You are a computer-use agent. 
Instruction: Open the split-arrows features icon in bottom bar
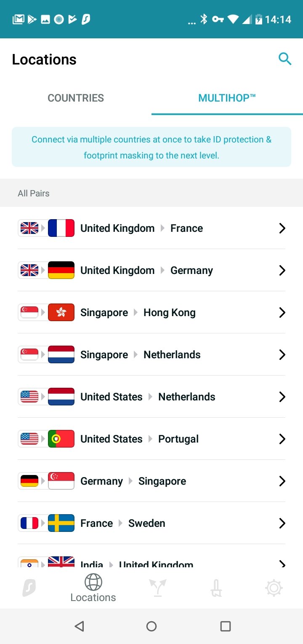[158, 588]
